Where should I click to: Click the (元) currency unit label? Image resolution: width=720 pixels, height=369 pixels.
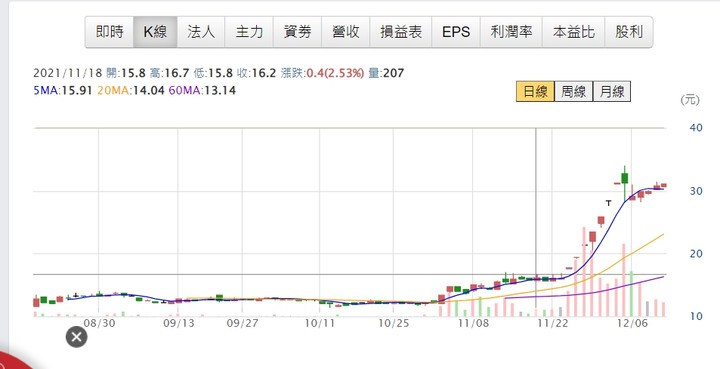coord(690,100)
